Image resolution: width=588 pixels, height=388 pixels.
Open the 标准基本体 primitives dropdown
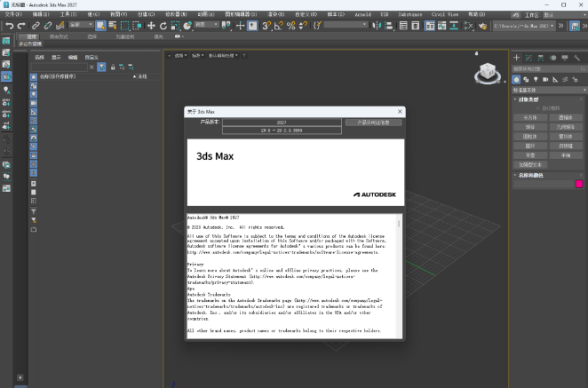tap(549, 90)
